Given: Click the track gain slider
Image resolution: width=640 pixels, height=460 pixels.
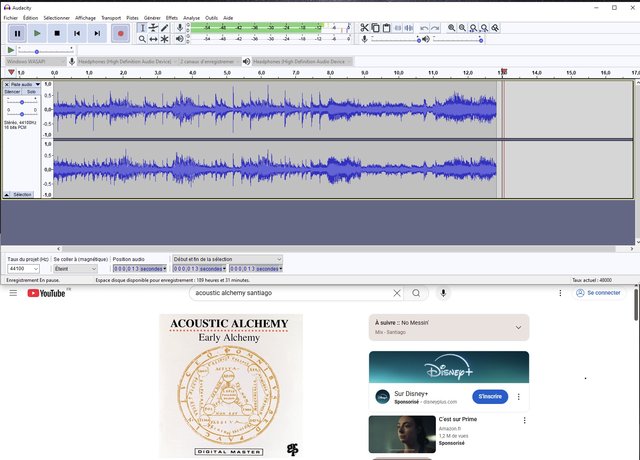Looking at the screenshot, I should [x=22, y=101].
